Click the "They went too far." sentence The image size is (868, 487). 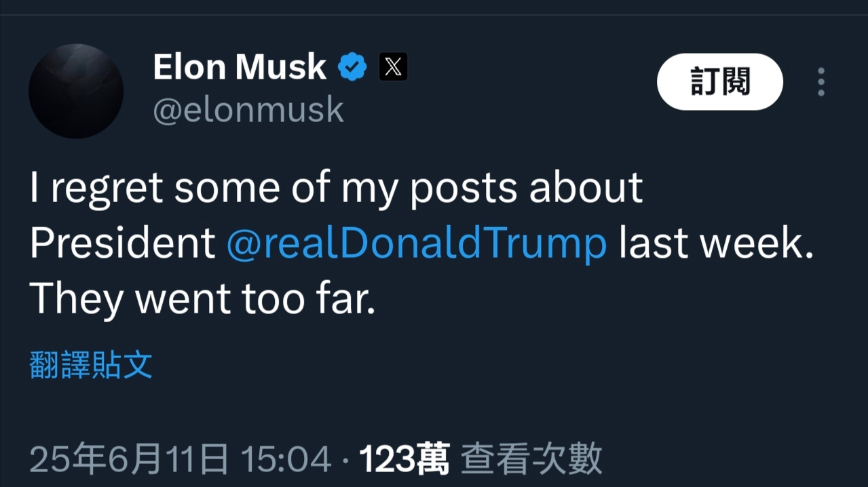tap(202, 297)
